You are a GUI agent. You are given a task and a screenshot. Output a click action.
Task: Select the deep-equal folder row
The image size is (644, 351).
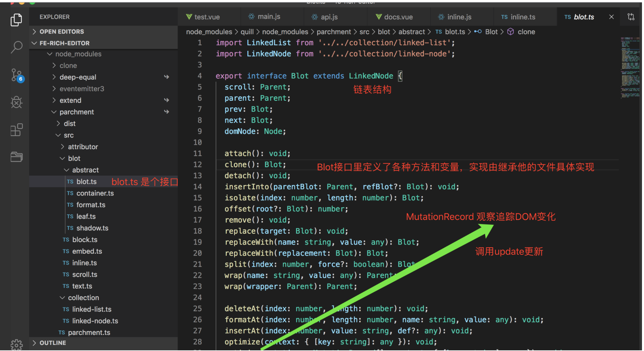(x=103, y=77)
